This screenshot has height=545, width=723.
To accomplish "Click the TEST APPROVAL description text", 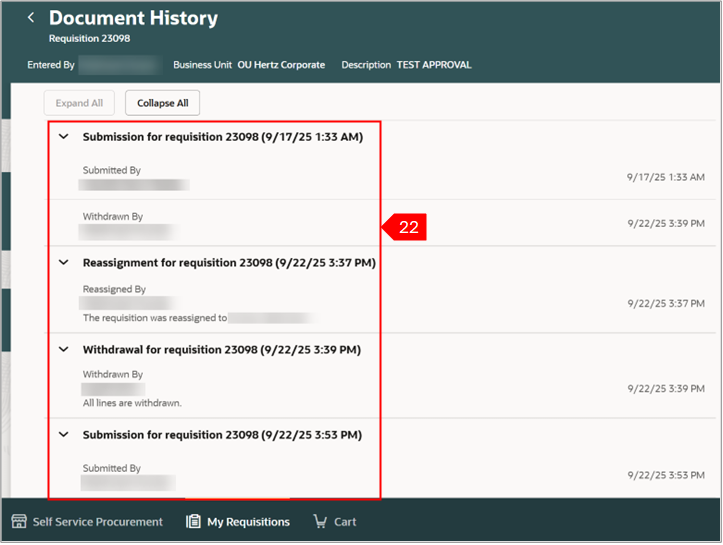I will pyautogui.click(x=434, y=65).
